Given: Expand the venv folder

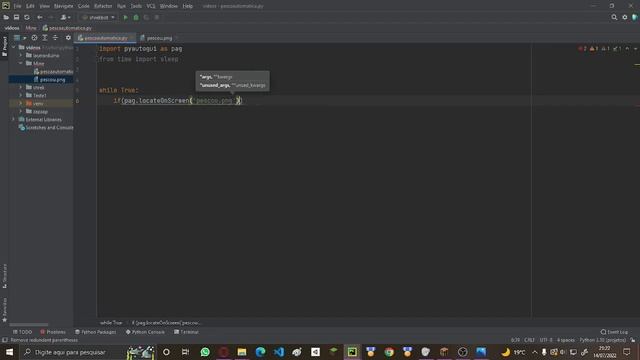Looking at the screenshot, I should pyautogui.click(x=21, y=103).
